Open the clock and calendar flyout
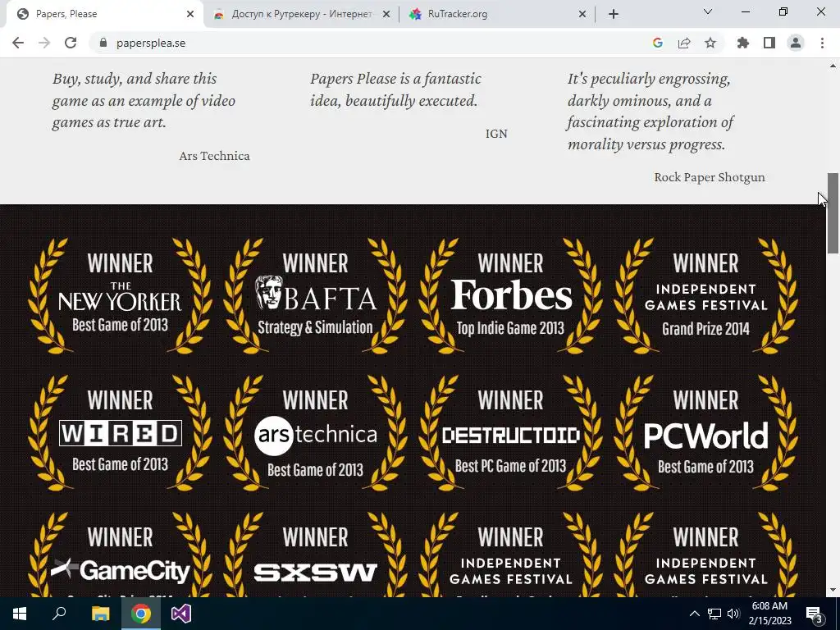 click(x=769, y=614)
